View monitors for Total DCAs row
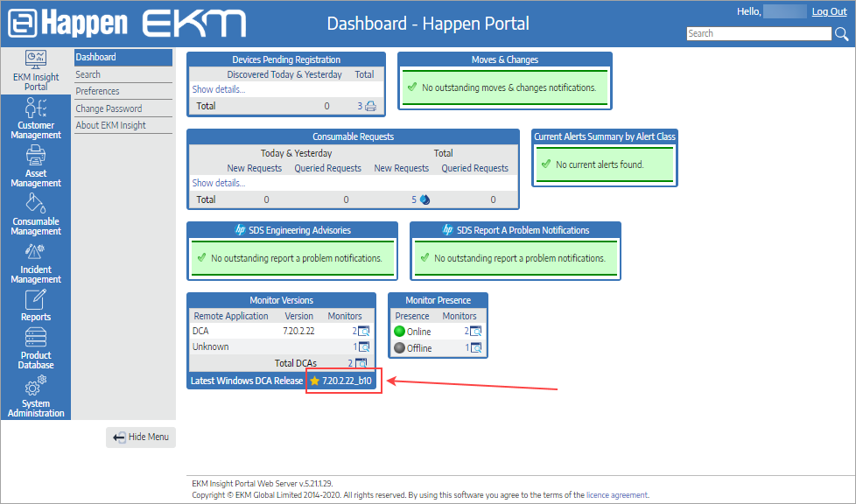The height and width of the screenshot is (504, 856). click(361, 362)
